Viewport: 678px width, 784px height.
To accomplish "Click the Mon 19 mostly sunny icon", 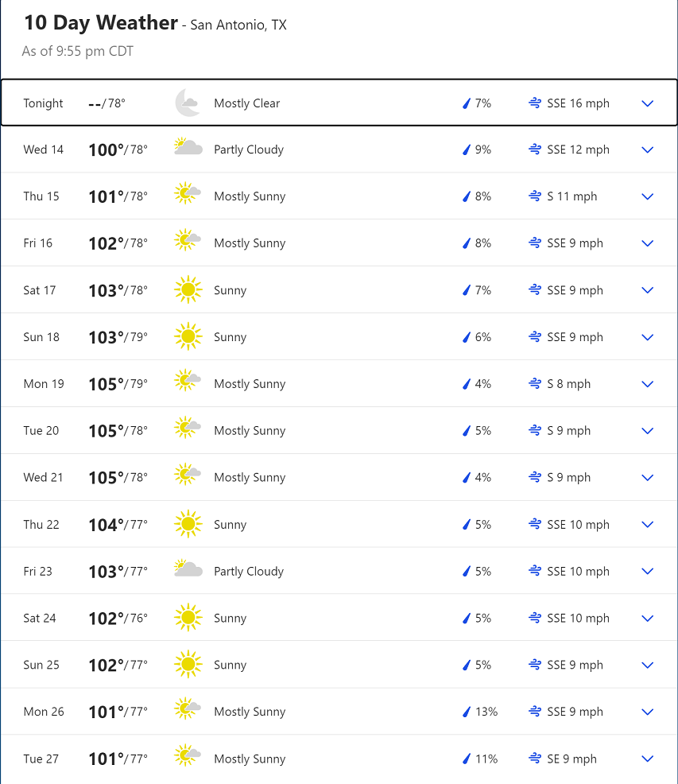I will pos(188,381).
